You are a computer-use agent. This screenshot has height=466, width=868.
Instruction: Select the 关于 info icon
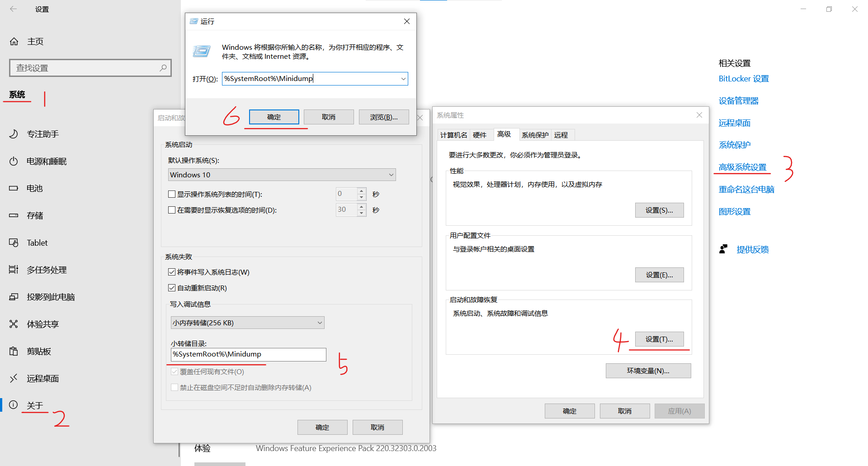(14, 405)
